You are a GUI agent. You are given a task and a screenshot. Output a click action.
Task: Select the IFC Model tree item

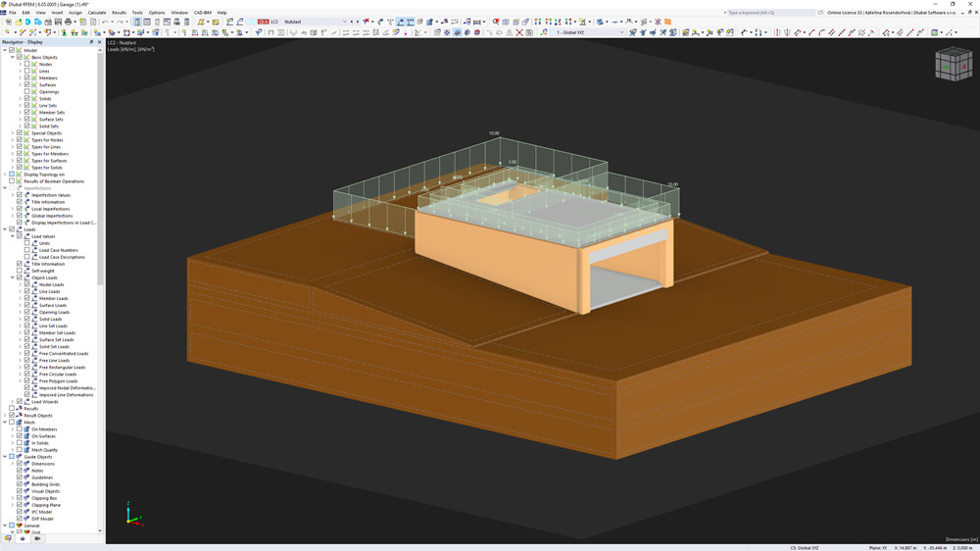tap(42, 512)
